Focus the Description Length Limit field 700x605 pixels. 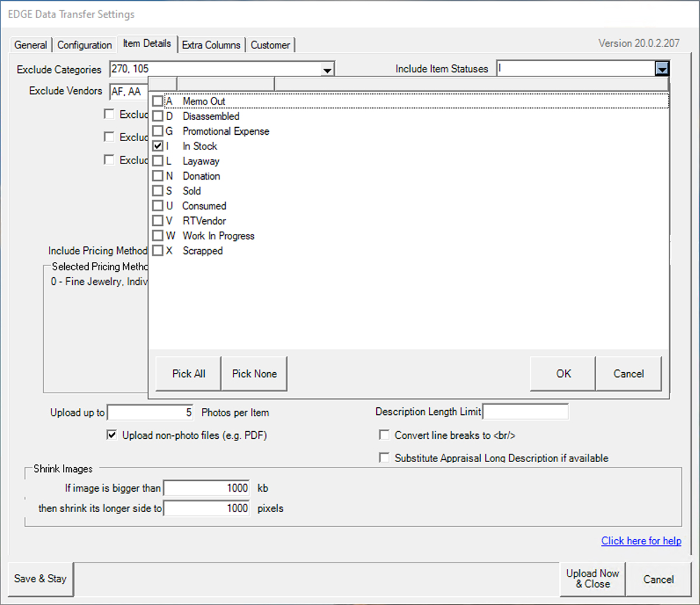pos(526,412)
